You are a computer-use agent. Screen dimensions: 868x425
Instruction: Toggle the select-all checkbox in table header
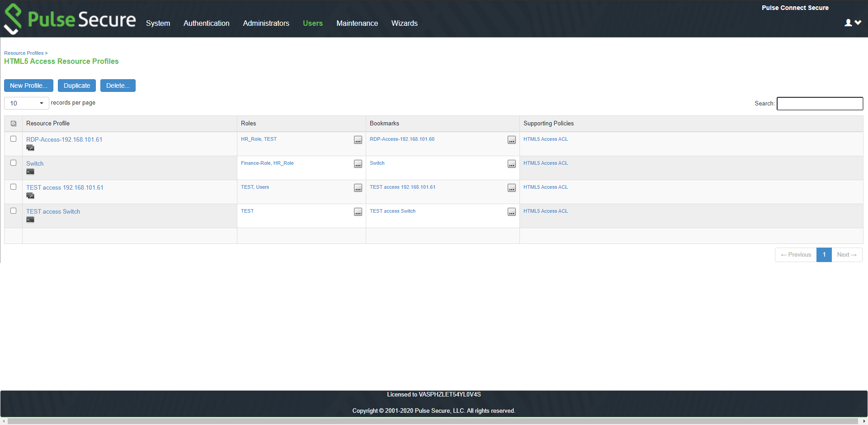click(x=14, y=124)
